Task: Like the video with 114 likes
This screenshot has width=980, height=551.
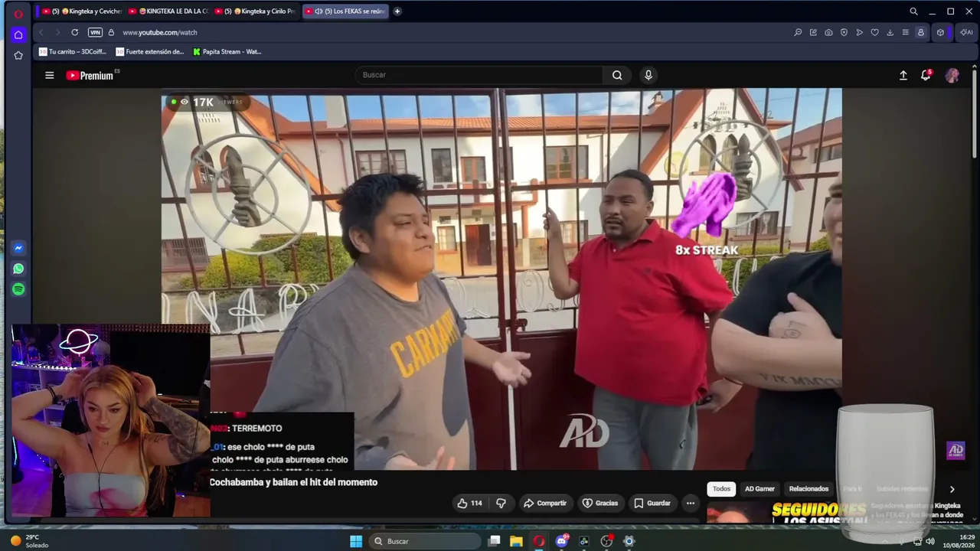Action: (x=469, y=503)
